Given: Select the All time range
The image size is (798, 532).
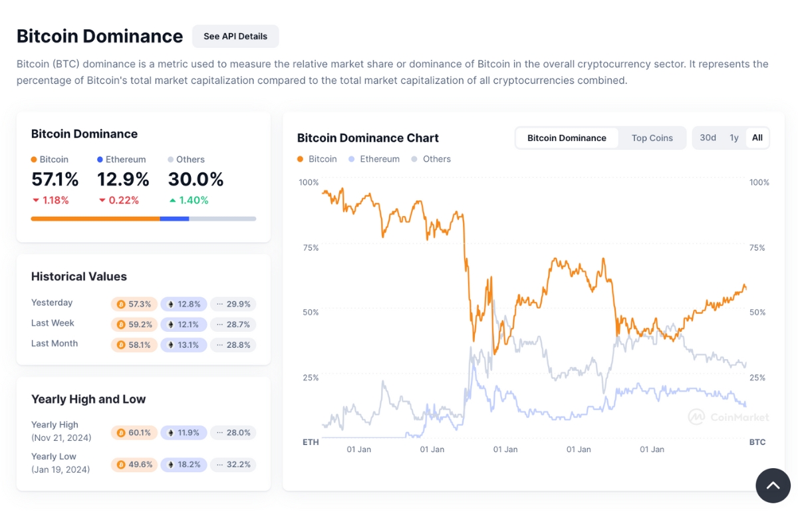Looking at the screenshot, I should point(757,138).
